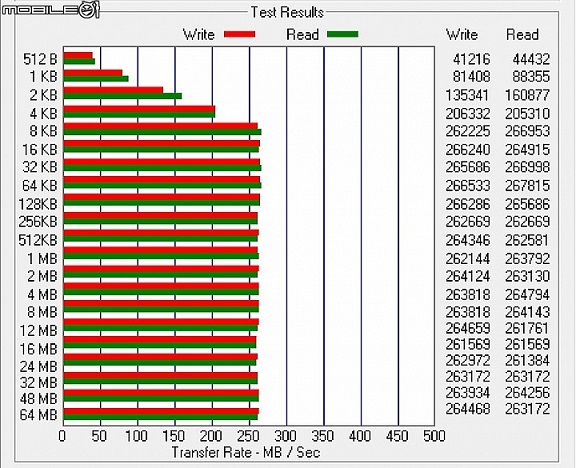Select the "24 MB" row label
This screenshot has width=576, height=468.
tap(39, 367)
